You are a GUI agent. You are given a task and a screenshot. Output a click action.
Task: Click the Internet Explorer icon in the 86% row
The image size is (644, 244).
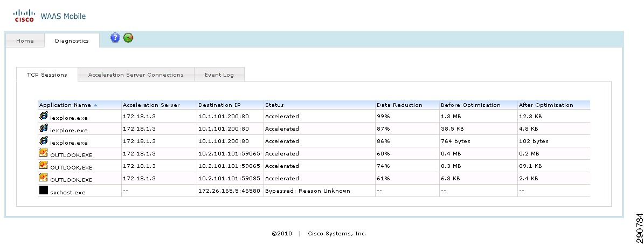click(44, 141)
